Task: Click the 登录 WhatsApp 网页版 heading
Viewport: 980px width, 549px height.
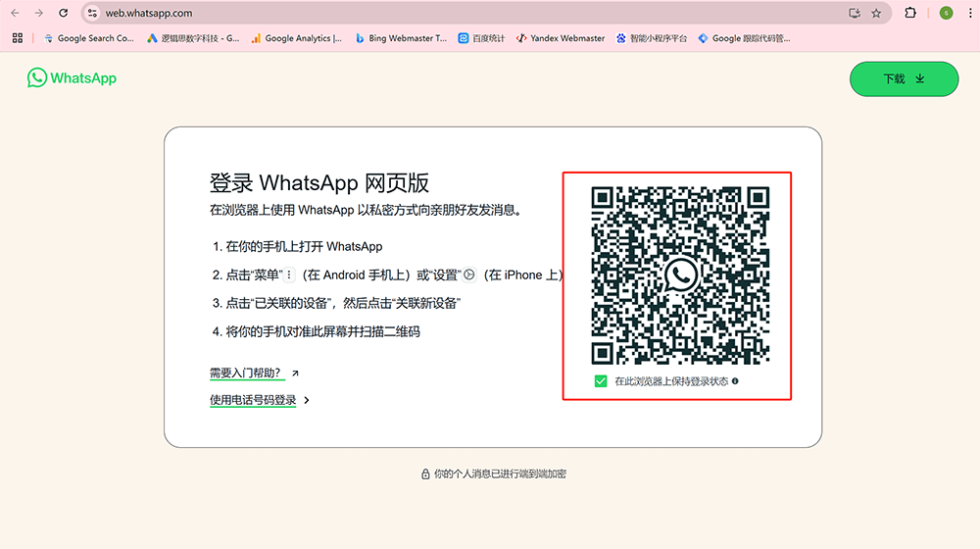Action: pos(318,183)
